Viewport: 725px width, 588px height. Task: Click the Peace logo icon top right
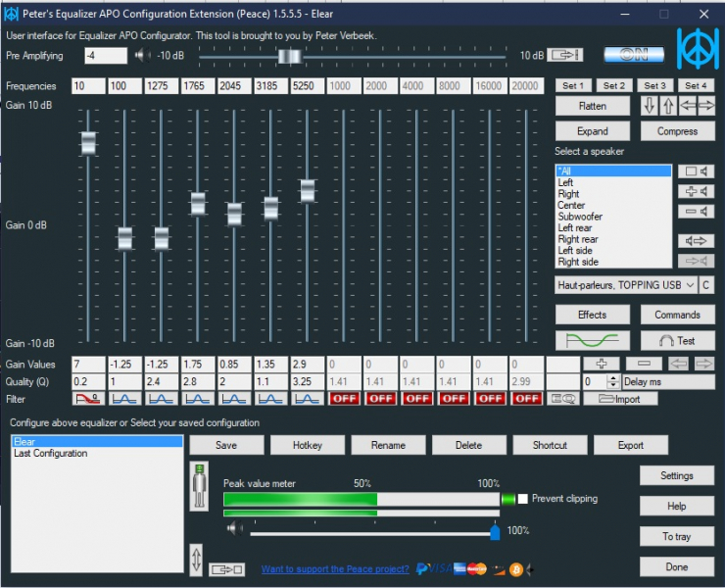point(698,49)
